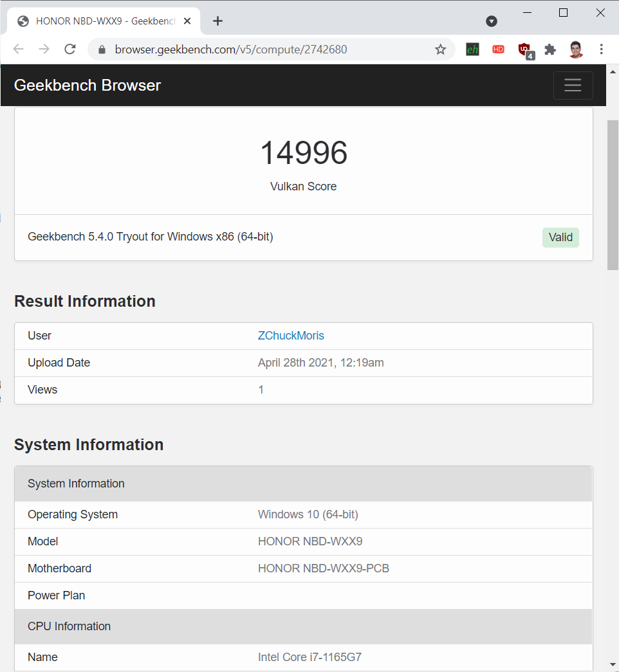Screen dimensions: 619x672
Task: Click the Valid status badge
Action: pyautogui.click(x=560, y=237)
